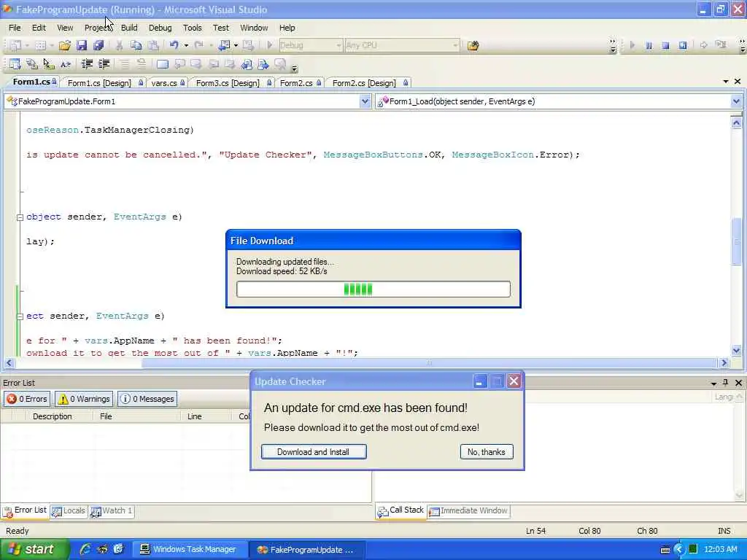The height and width of the screenshot is (560, 747).
Task: Switch to the Locals tab
Action: tap(69, 511)
